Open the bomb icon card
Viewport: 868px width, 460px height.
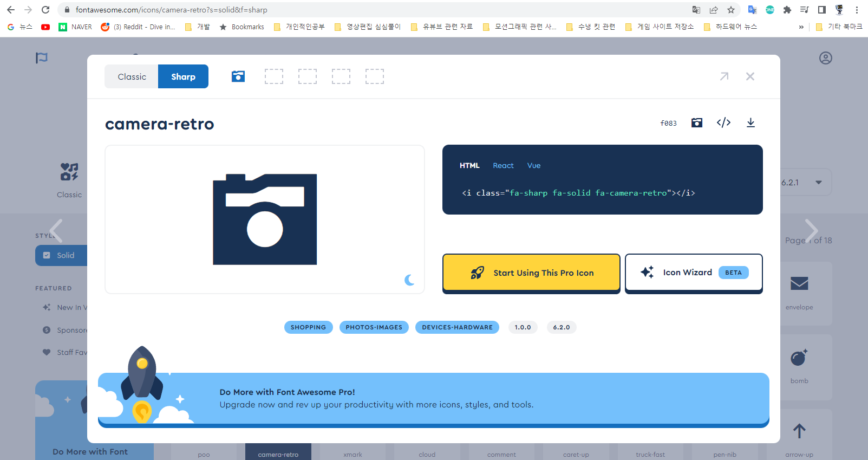[799, 367]
